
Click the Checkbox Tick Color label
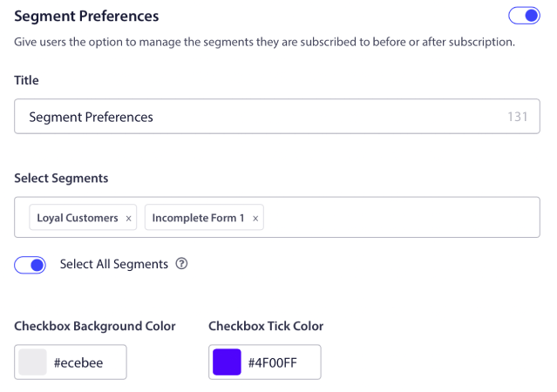pyautogui.click(x=266, y=327)
